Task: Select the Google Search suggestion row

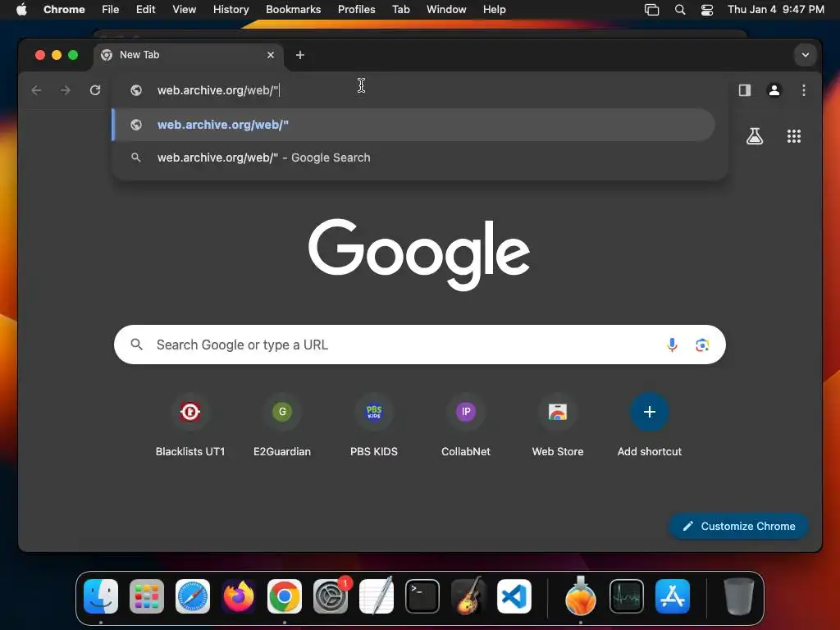Action: point(413,157)
